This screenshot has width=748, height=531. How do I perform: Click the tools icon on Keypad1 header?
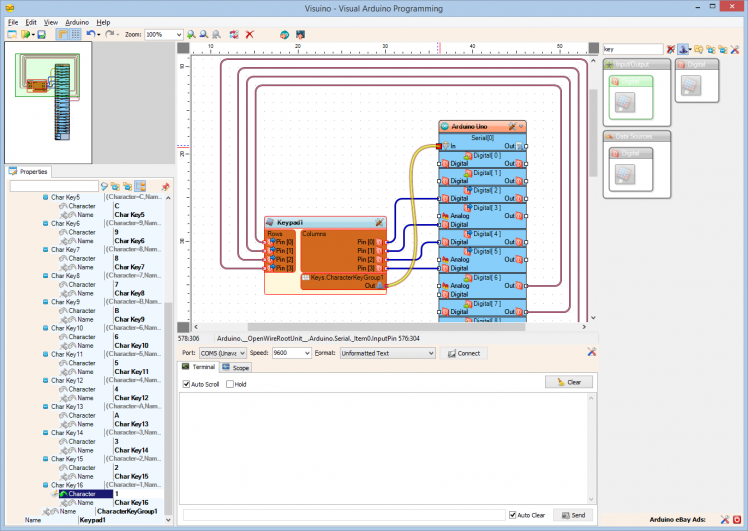coord(379,222)
